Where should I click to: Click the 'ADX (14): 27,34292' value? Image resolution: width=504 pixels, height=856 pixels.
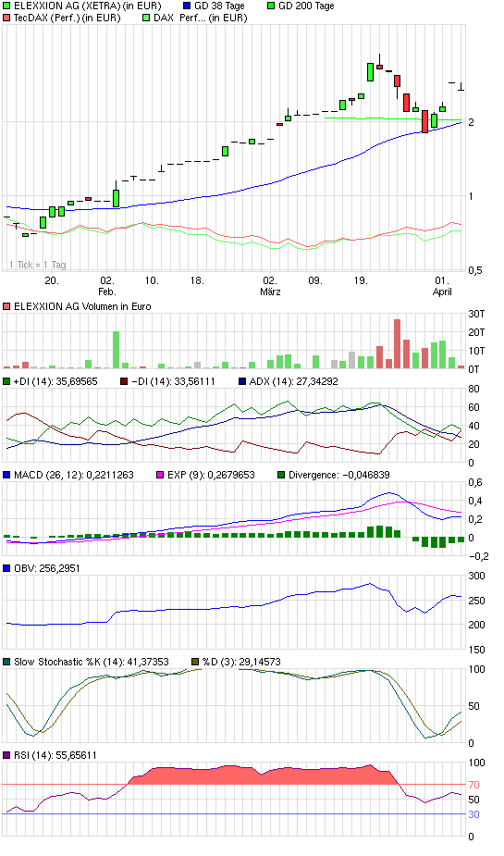click(x=293, y=381)
